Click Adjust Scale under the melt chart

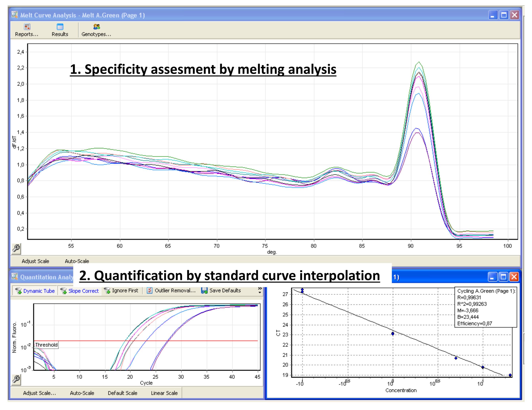36,261
